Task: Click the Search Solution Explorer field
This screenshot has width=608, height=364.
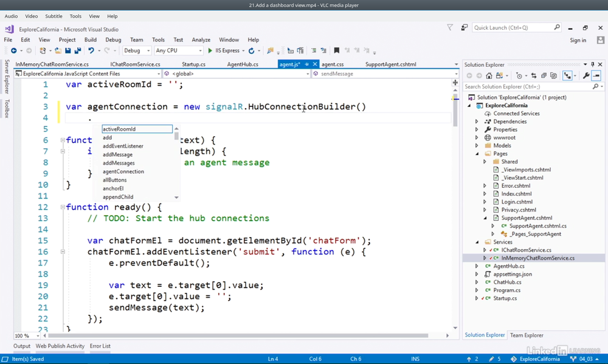Action: (x=534, y=87)
